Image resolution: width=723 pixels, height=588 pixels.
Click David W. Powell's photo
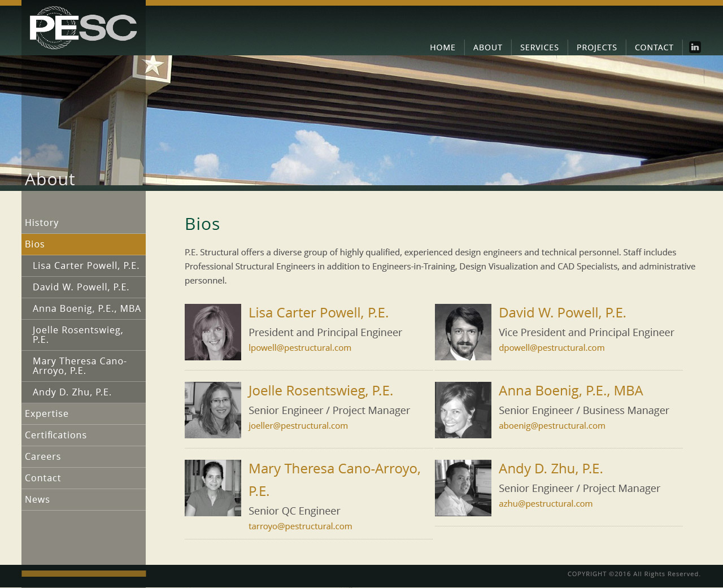click(x=463, y=332)
